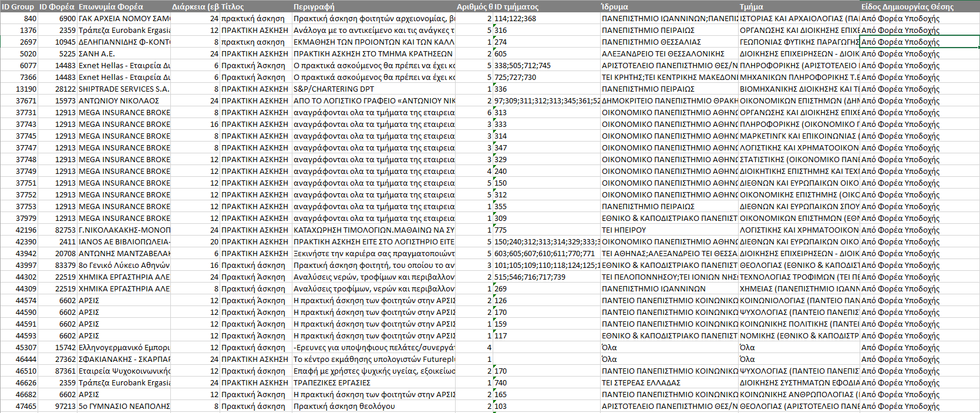Select the 'ΑΛΕΞΑΝΔΡΕΙΟ ΤΕΙ ΘΕΣΣΑΛΟΝΙΚΗΣ' cell
Image resolution: width=980 pixels, height=413 pixels.
669,53
